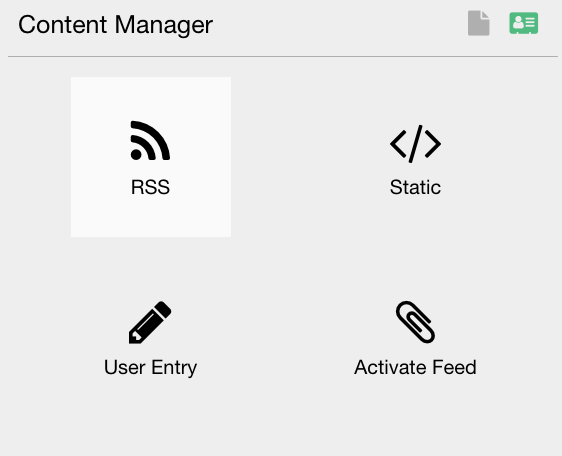The height and width of the screenshot is (456, 562).
Task: Click the green ID card icon
Action: click(524, 23)
